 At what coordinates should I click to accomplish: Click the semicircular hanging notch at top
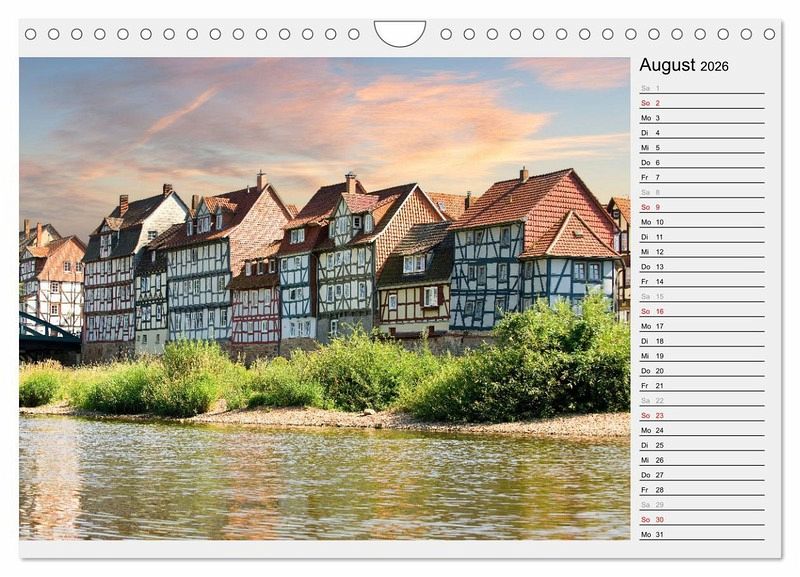pos(400,32)
